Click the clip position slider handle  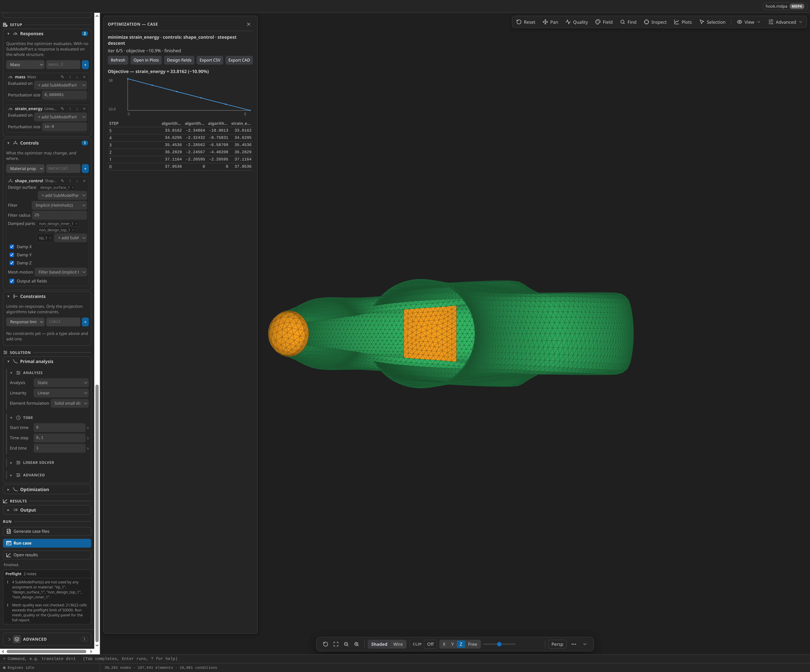pos(499,644)
